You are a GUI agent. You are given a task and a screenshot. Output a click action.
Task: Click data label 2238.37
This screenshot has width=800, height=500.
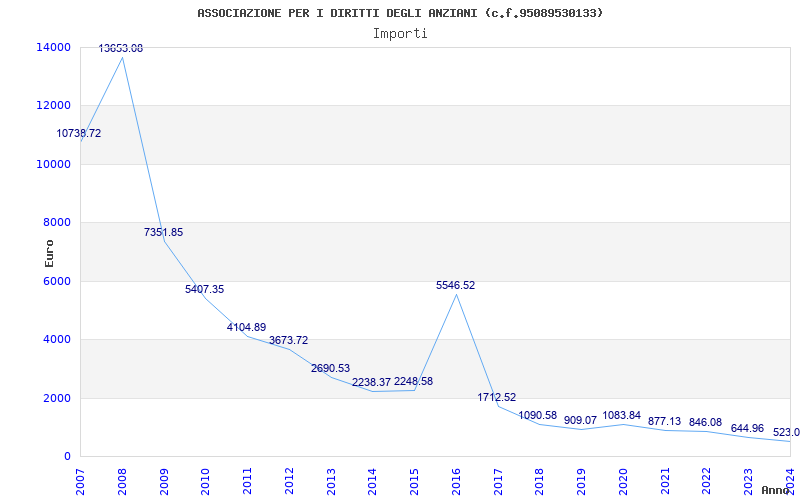[x=371, y=383]
